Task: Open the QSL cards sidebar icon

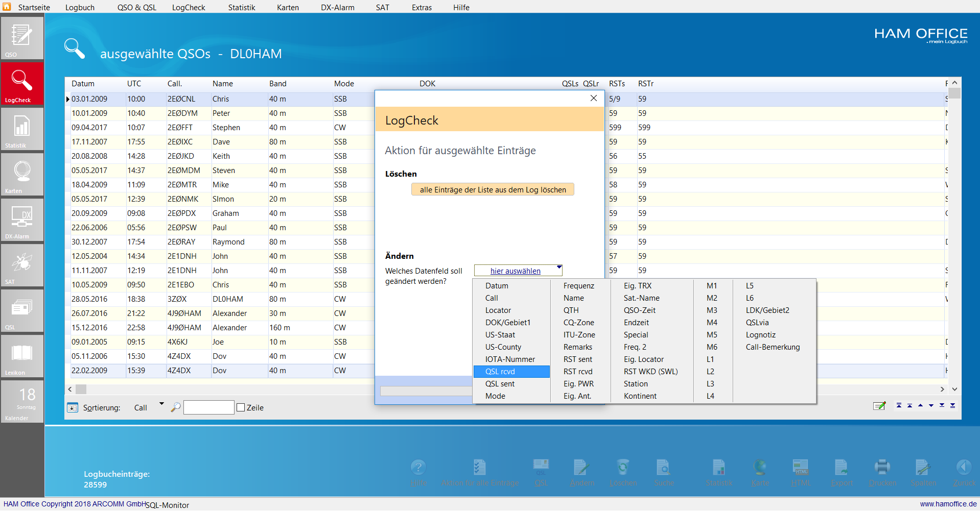Action: [21, 310]
